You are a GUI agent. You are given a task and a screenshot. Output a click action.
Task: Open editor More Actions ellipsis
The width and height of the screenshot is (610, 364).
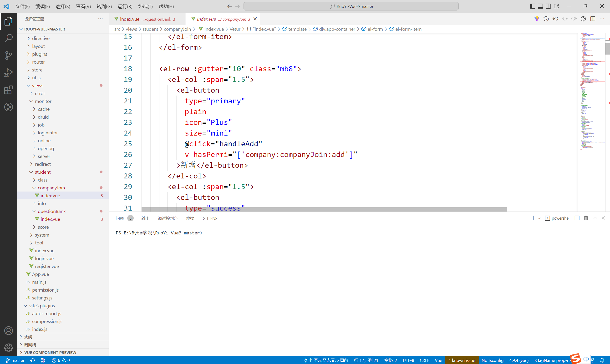tap(602, 19)
